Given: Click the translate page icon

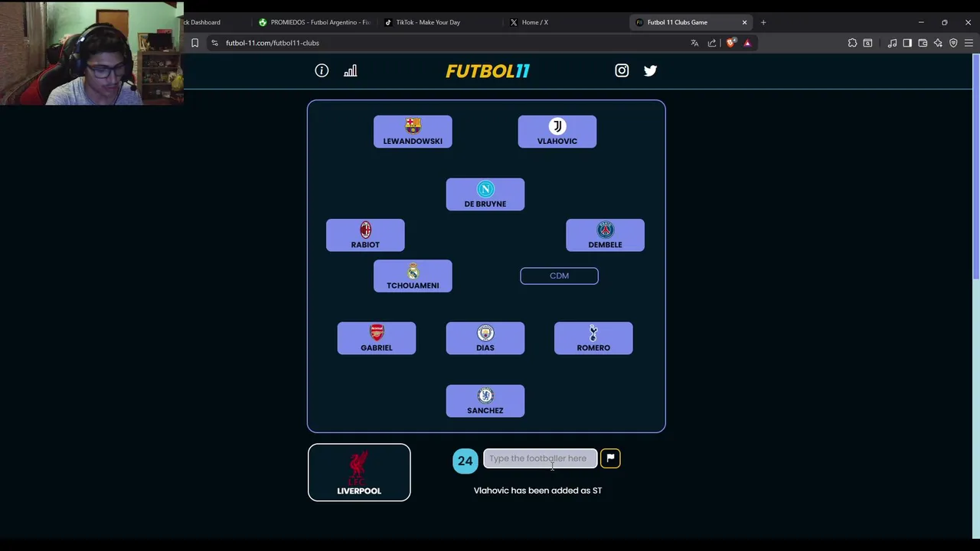Looking at the screenshot, I should click(x=694, y=43).
